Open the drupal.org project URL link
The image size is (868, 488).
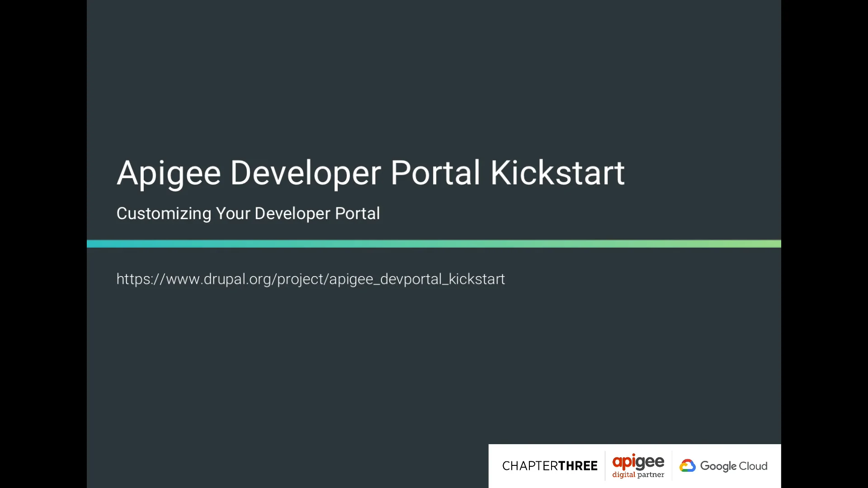pyautogui.click(x=310, y=279)
